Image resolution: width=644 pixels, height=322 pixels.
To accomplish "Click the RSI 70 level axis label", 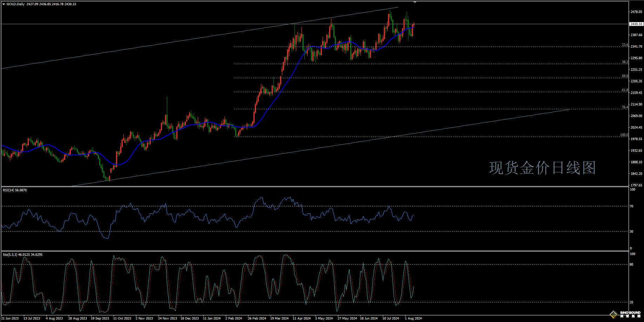I will coord(631,206).
